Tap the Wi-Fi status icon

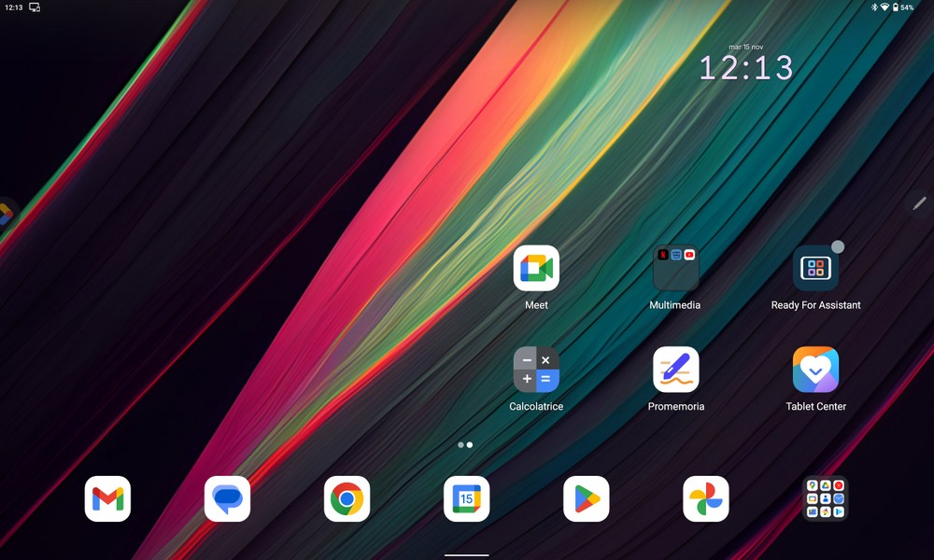coord(884,7)
